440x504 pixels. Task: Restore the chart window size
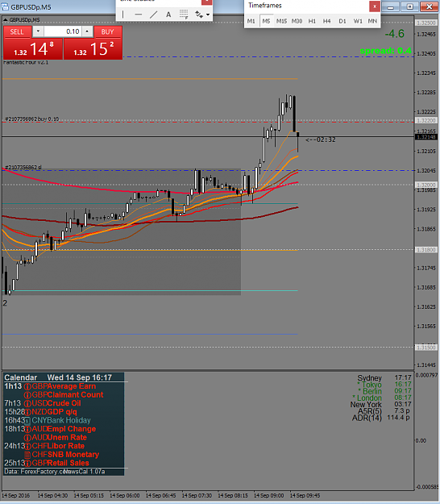[410, 6]
